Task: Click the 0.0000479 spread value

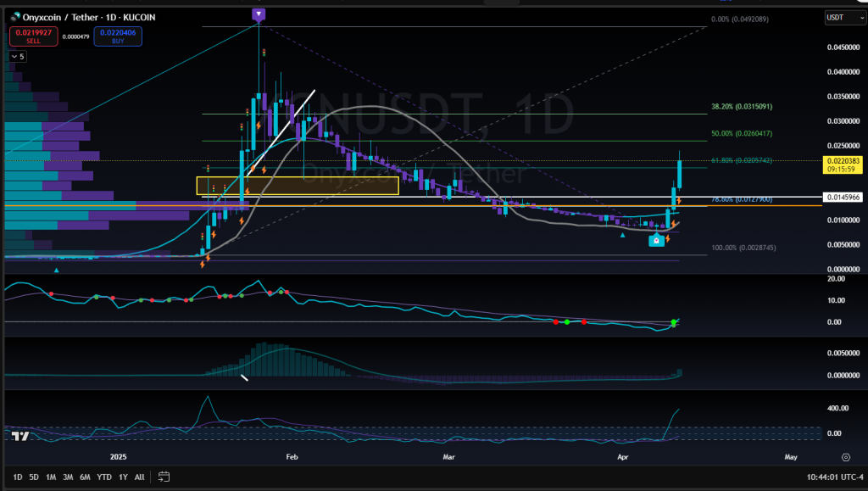Action: [75, 37]
